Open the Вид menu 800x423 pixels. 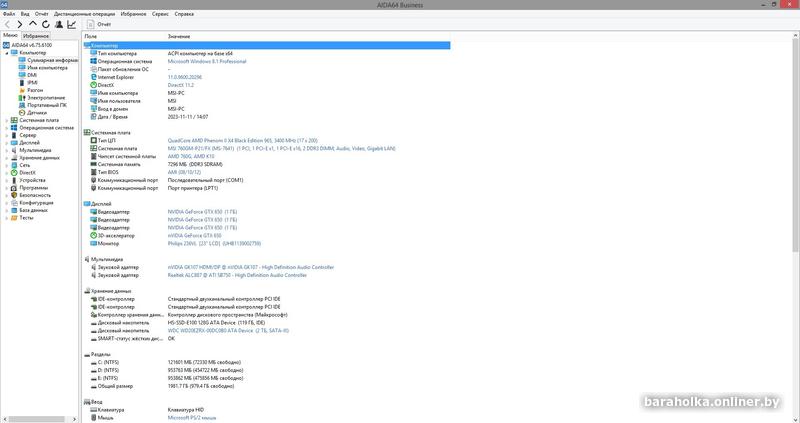[24, 14]
